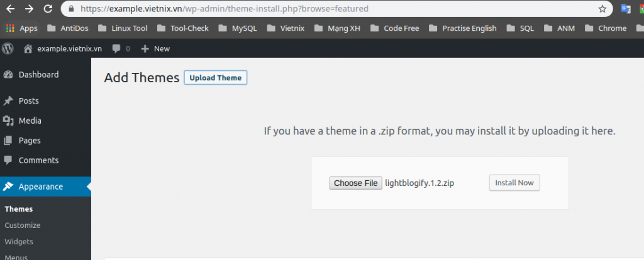Viewport: 644px width, 260px height.
Task: Go to Posts in sidebar
Action: click(28, 101)
